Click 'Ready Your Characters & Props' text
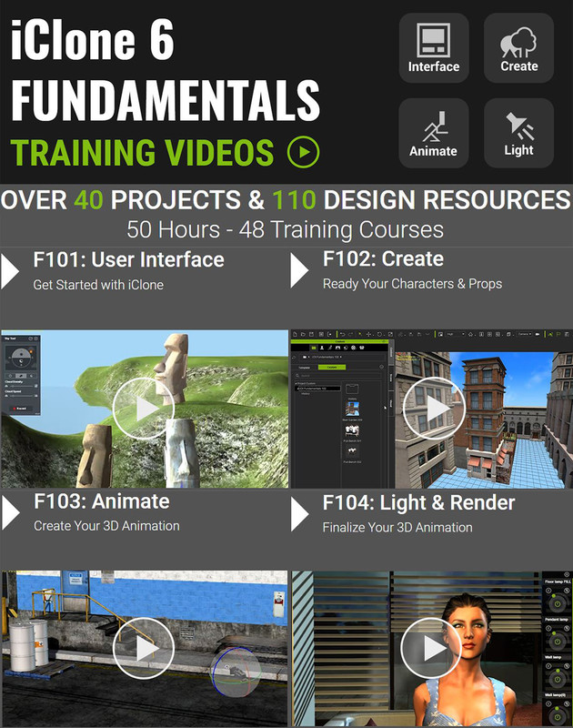The height and width of the screenshot is (728, 573). click(412, 284)
